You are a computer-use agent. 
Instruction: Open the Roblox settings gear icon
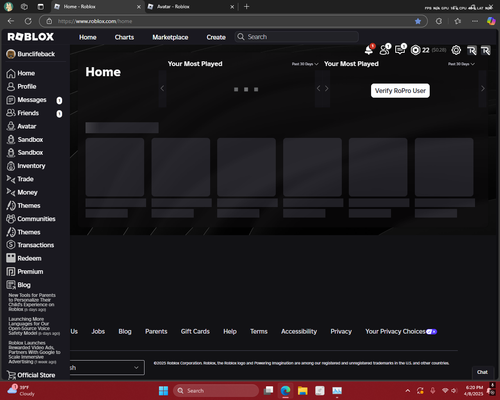tap(456, 50)
